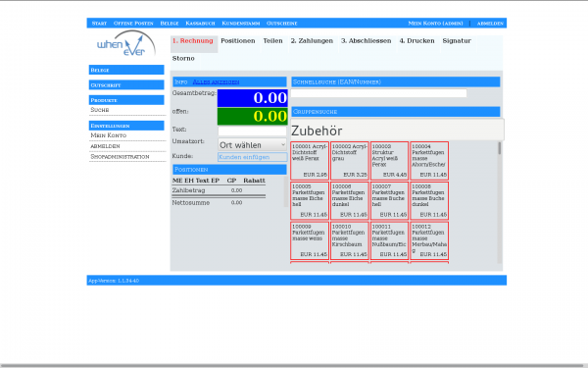This screenshot has height=368, width=588.
Task: Open Shopadministration in the sidebar
Action: coord(120,157)
